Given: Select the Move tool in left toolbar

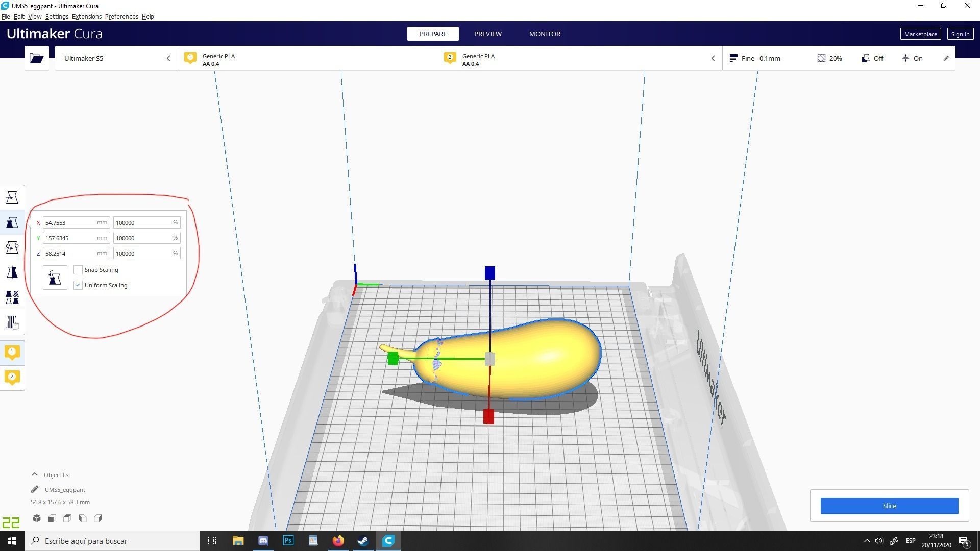Looking at the screenshot, I should pyautogui.click(x=12, y=197).
